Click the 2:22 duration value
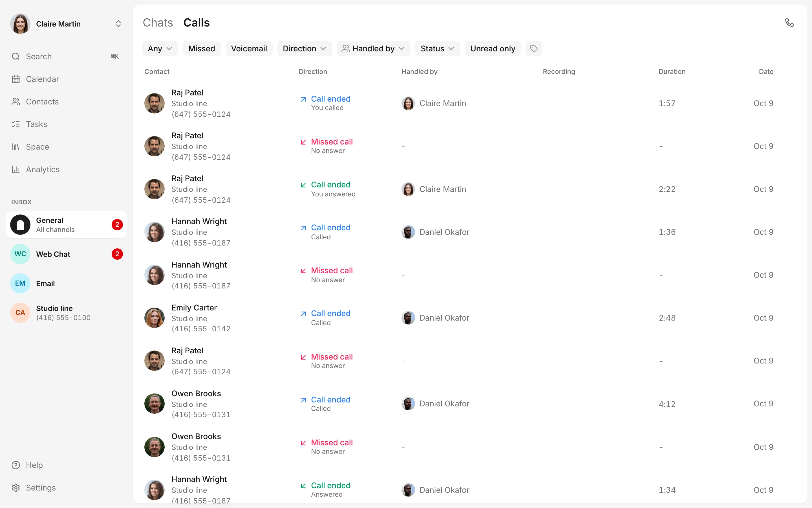Image resolution: width=812 pixels, height=508 pixels. (667, 189)
